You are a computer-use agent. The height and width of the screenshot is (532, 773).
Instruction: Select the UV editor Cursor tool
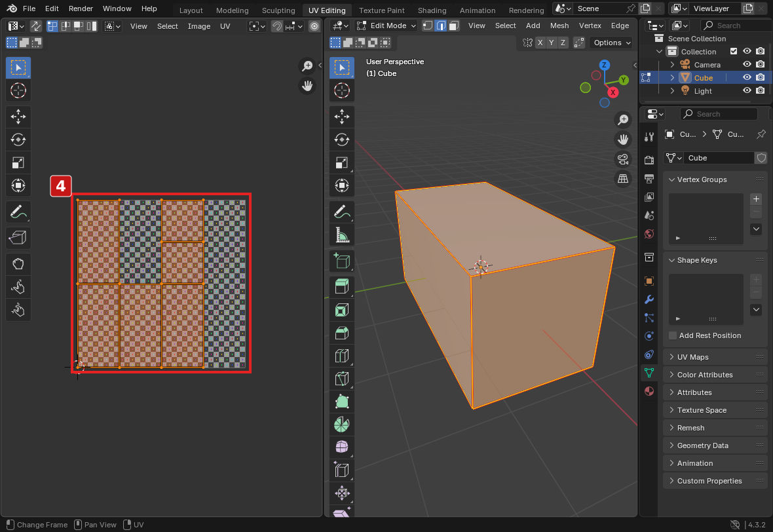point(18,90)
